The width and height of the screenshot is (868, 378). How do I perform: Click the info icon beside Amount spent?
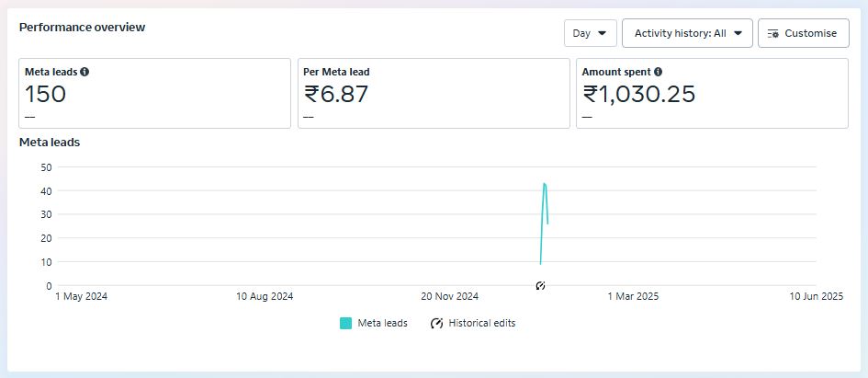point(658,72)
